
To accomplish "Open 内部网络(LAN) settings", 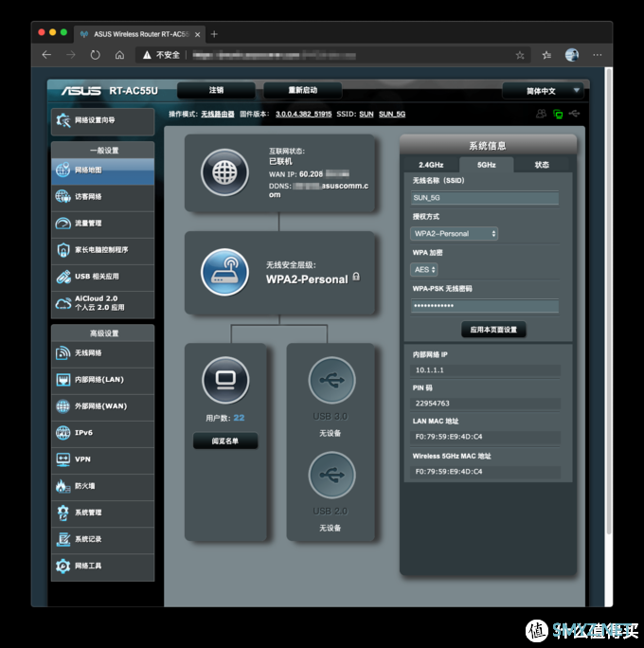I will 103,380.
